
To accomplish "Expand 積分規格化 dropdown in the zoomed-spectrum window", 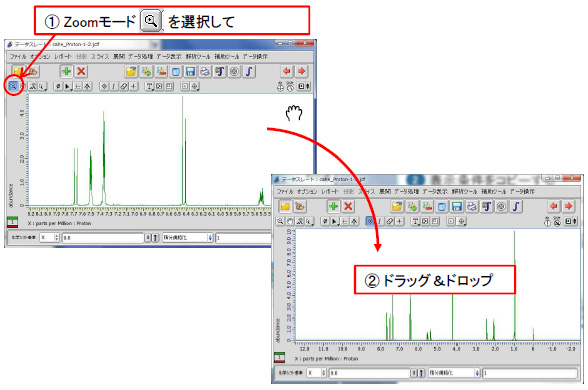I will coord(188,237).
